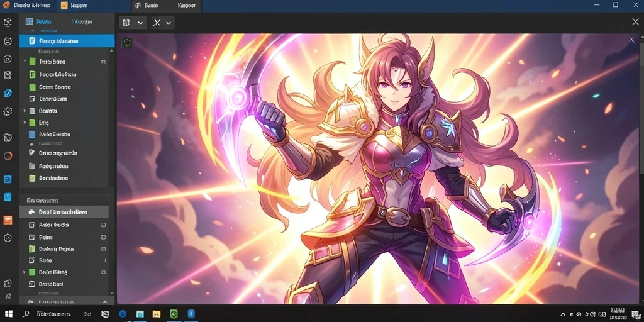The width and height of the screenshot is (644, 322).
Task: Open the taskbar clock and date
Action: click(x=618, y=314)
